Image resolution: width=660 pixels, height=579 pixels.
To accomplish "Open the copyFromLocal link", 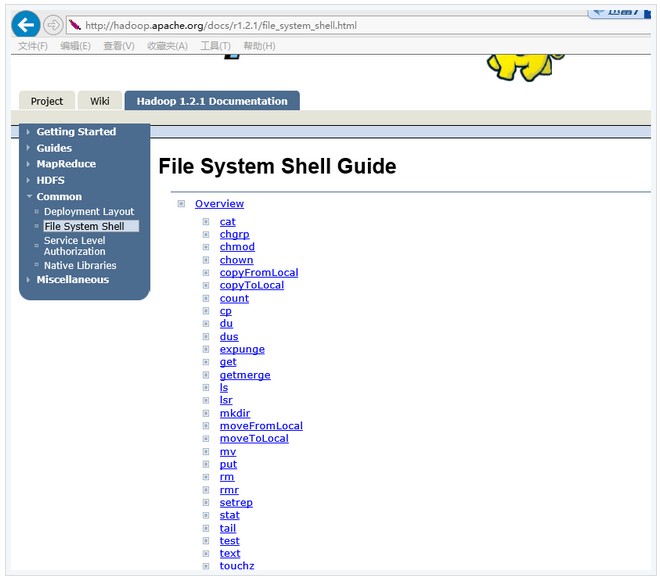I will tap(259, 273).
